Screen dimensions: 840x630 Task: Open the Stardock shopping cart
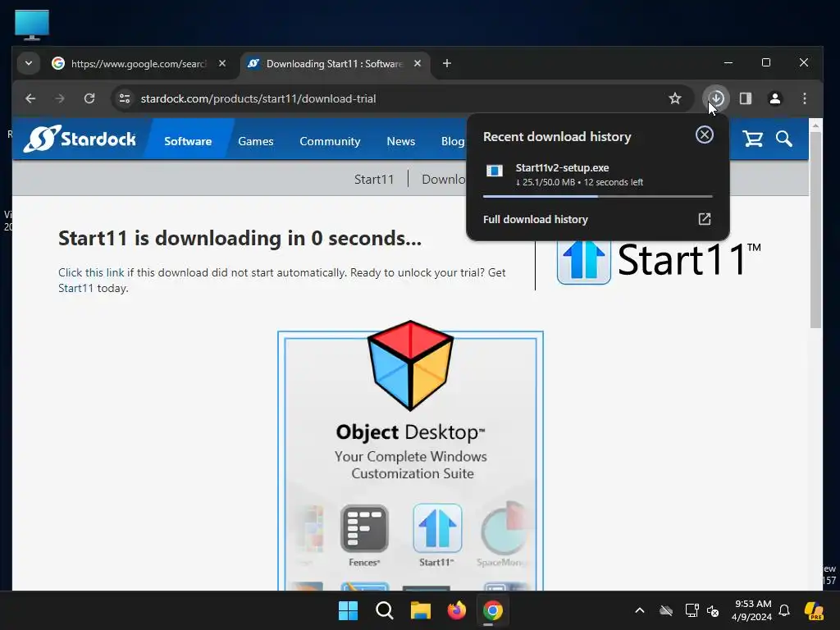(x=753, y=139)
